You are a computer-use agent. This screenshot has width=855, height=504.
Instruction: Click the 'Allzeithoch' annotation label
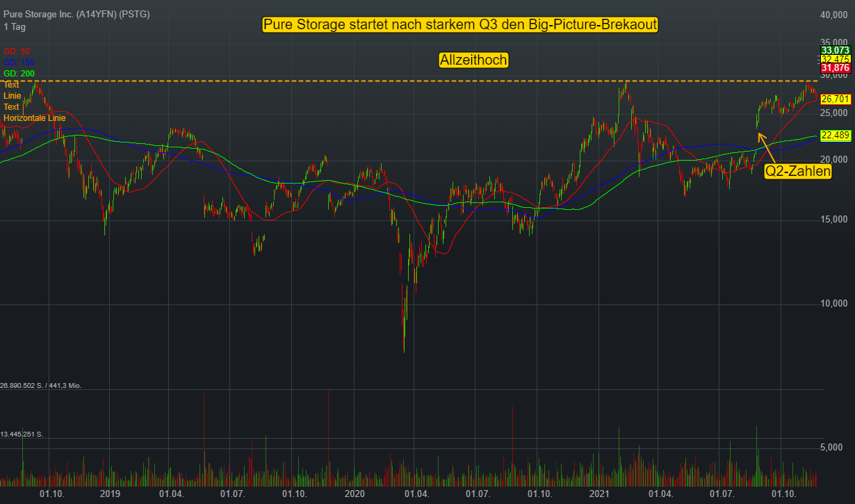point(473,60)
